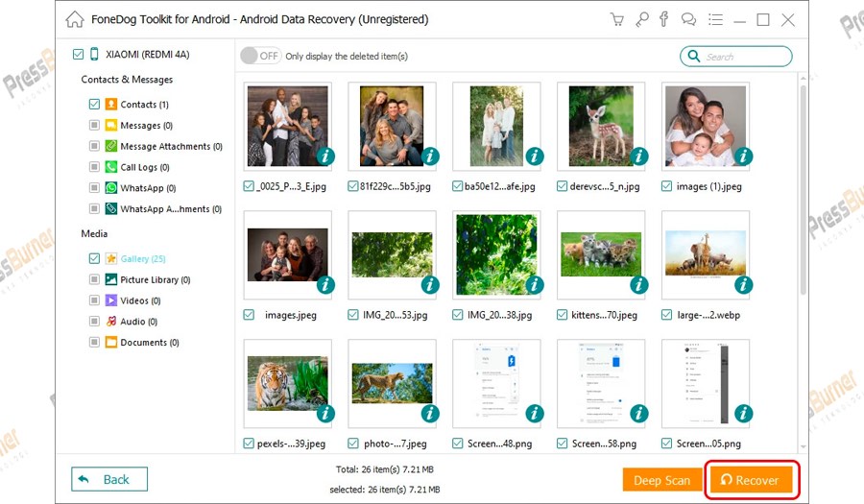
Task: Select WhatsApp (0) category
Action: pyautogui.click(x=147, y=188)
